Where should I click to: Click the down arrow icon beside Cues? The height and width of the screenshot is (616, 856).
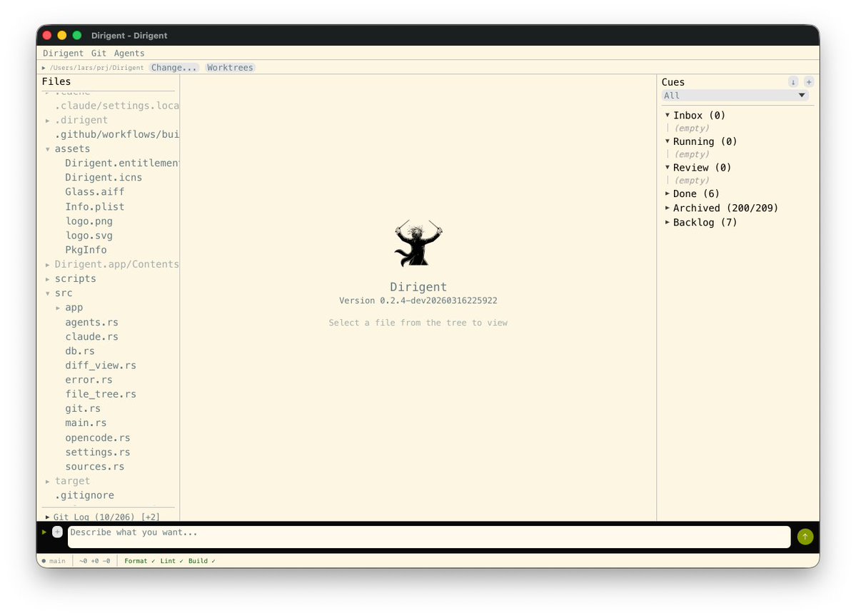pos(793,82)
